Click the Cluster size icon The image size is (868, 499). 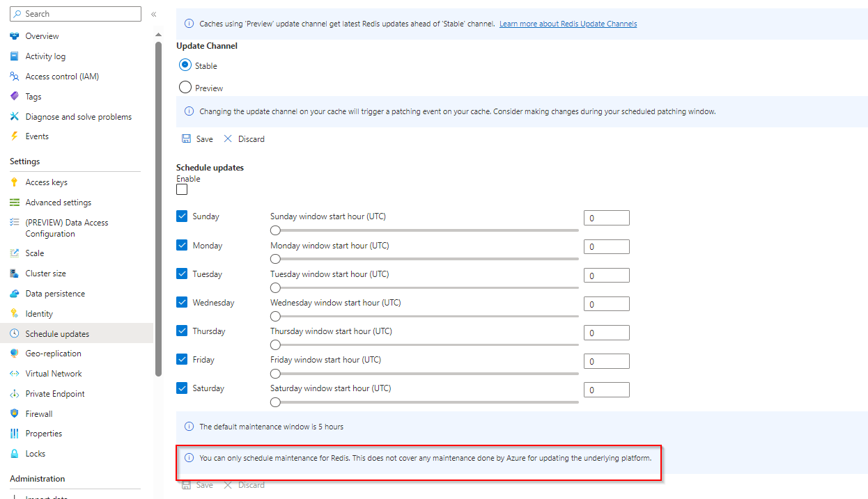(14, 274)
